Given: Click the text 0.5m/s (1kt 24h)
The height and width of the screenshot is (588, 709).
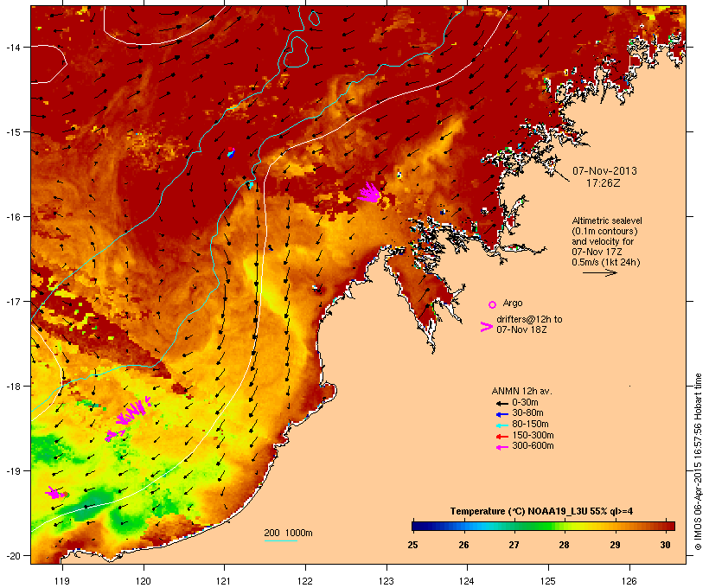Looking at the screenshot, I should click(x=605, y=262).
